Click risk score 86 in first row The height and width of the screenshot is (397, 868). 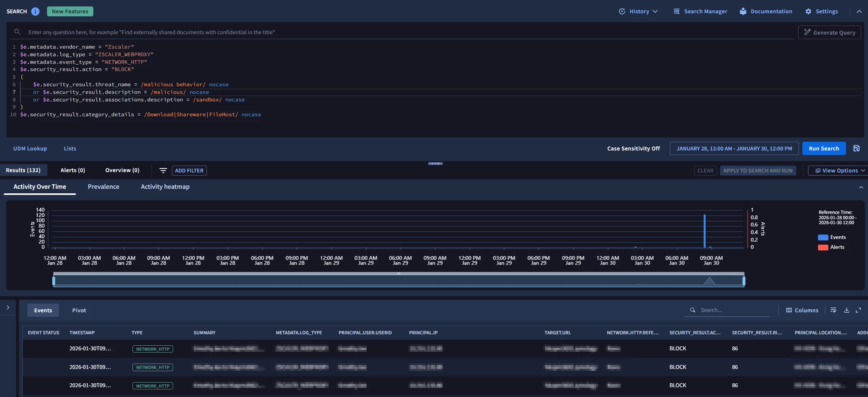tap(735, 348)
